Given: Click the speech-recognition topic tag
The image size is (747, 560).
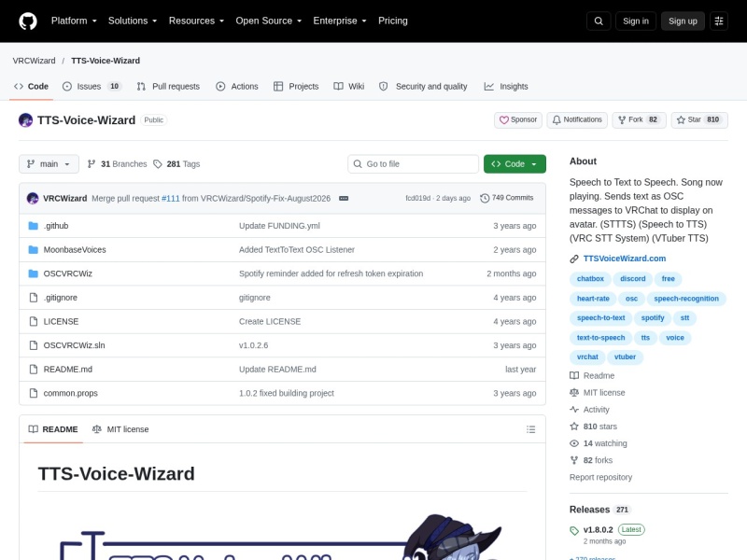Looking at the screenshot, I should tap(686, 299).
